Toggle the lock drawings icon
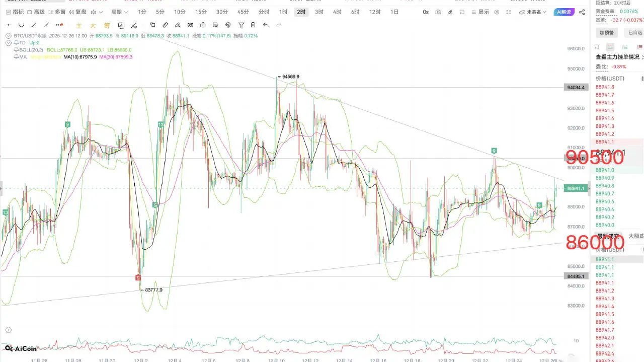Screen dimensions: 644x362 pyautogui.click(x=203, y=25)
